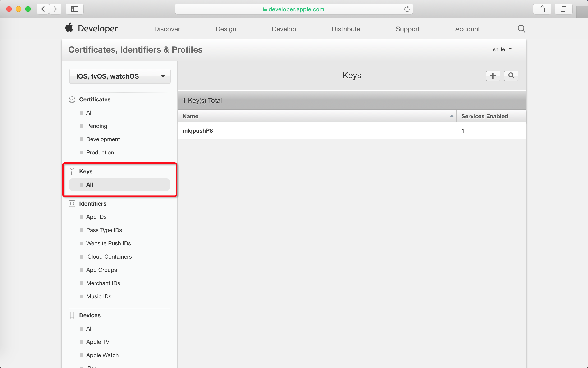
Task: Open the Apple Developer site search
Action: click(521, 29)
